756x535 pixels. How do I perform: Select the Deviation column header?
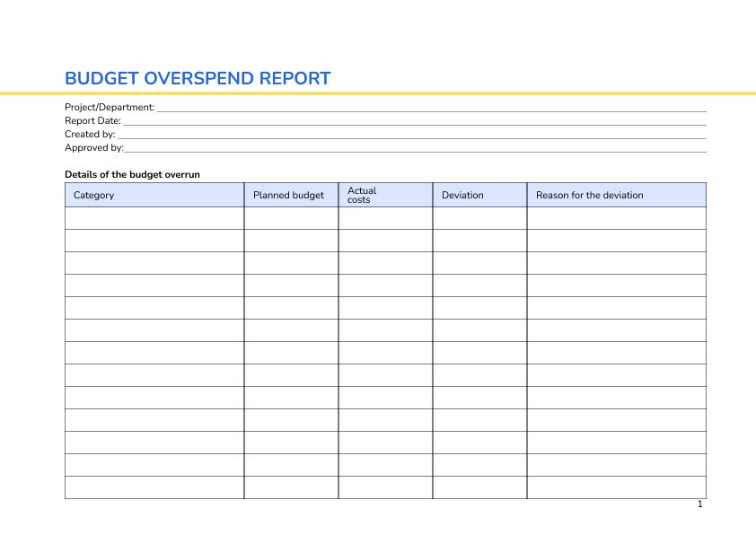click(x=462, y=195)
